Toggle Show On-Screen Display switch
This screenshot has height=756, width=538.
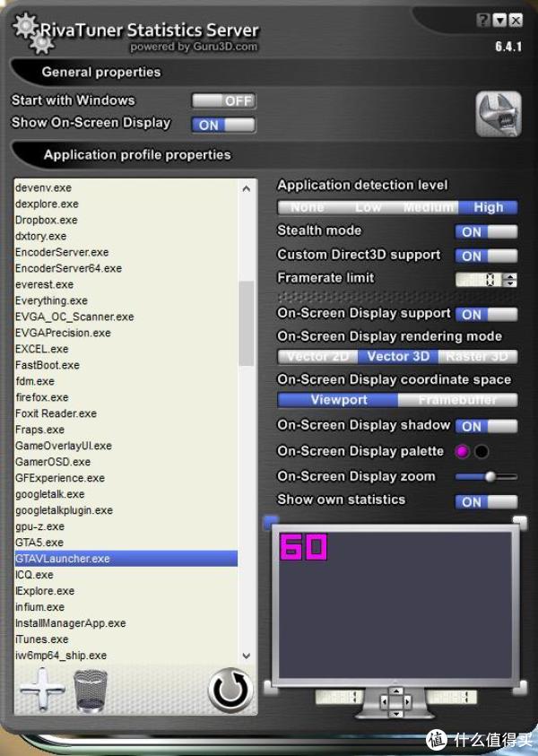(223, 125)
